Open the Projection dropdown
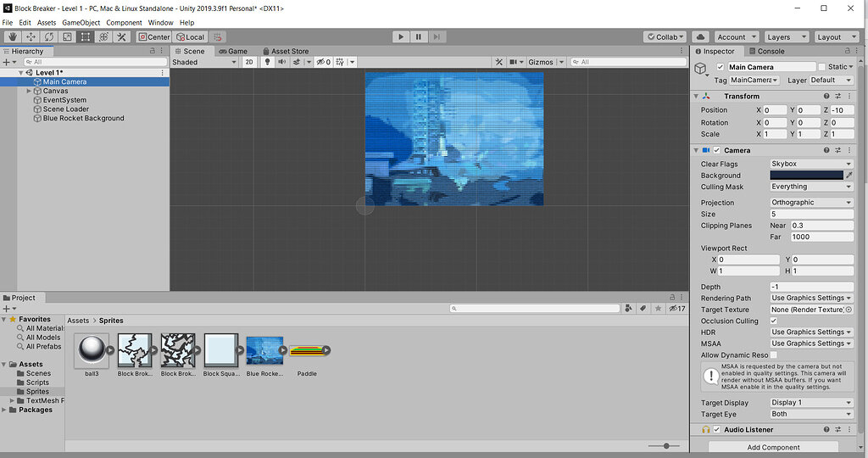 click(x=811, y=202)
